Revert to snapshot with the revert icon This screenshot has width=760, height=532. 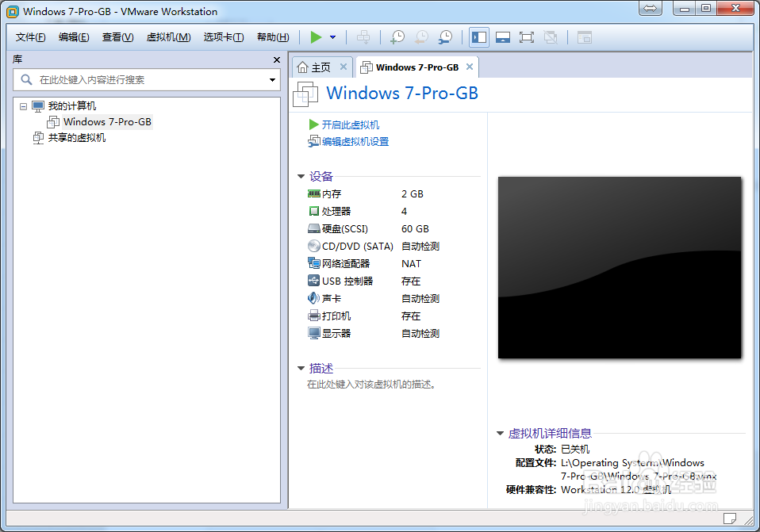click(421, 36)
